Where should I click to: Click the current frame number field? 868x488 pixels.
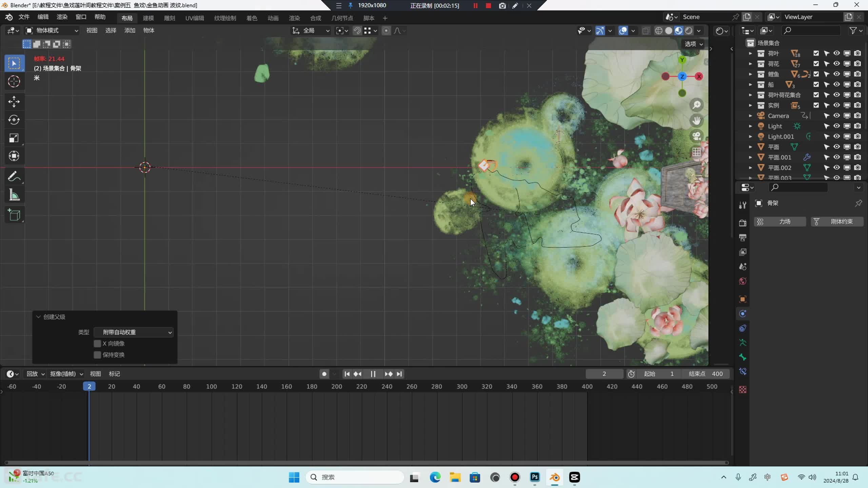604,374
